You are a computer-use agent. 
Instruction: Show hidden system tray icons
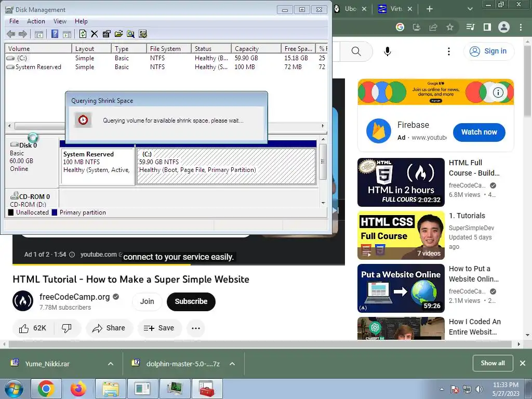click(442, 389)
